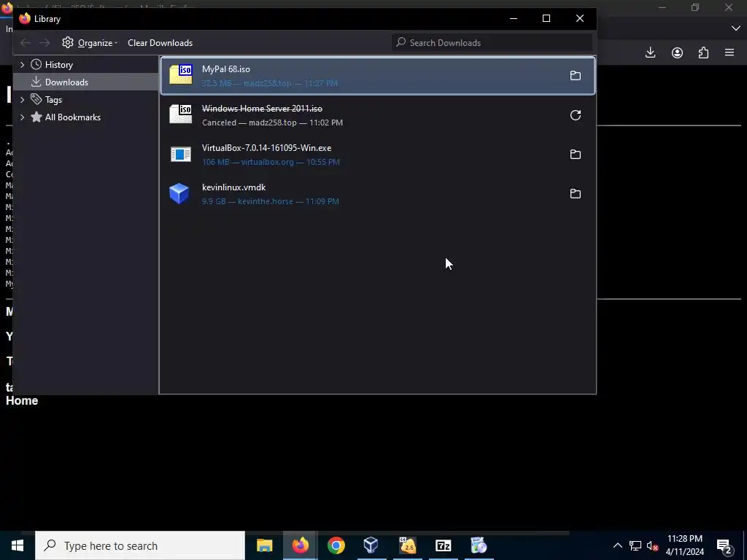Select the VirtualBox-7.0.14-161095-Win.exe entry
Screen dimensions: 747x560
pos(378,155)
